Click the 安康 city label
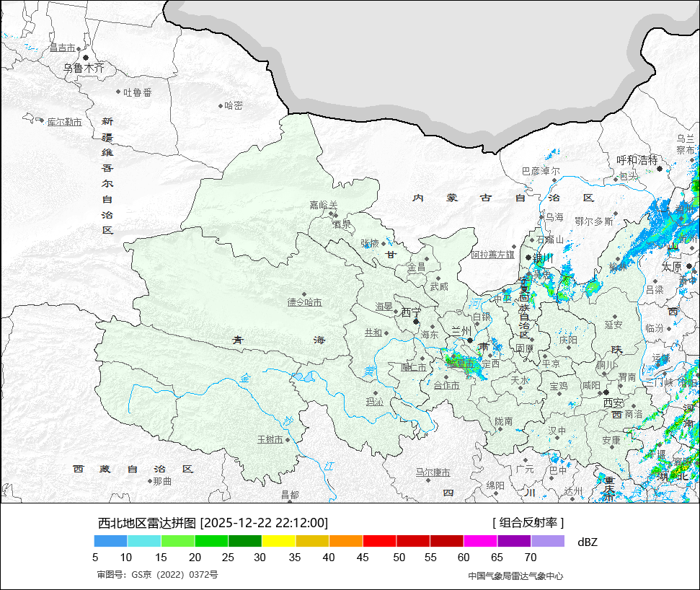 [611, 440]
